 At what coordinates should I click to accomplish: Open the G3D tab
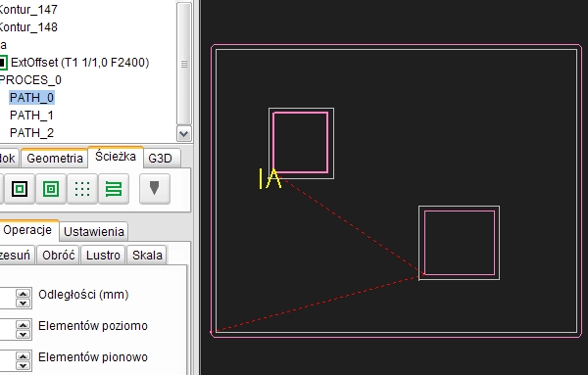tap(160, 158)
